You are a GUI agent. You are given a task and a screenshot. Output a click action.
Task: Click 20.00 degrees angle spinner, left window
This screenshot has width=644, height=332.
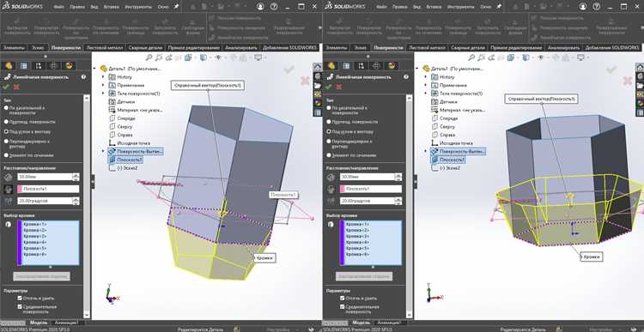point(76,201)
